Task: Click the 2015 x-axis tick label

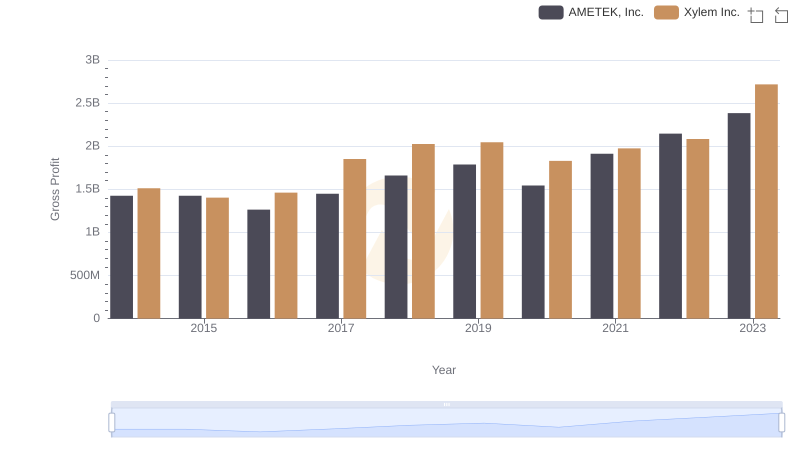Action: pyautogui.click(x=203, y=328)
